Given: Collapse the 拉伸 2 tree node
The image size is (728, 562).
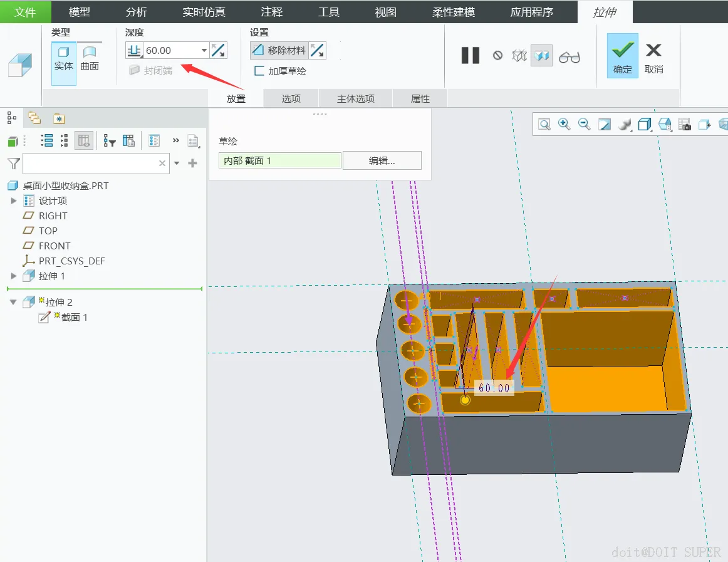Looking at the screenshot, I should point(14,302).
